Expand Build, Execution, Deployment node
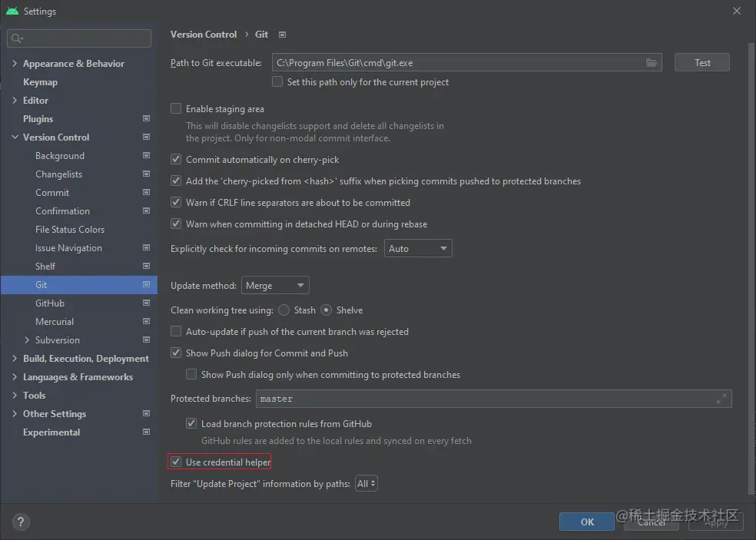 pos(15,358)
